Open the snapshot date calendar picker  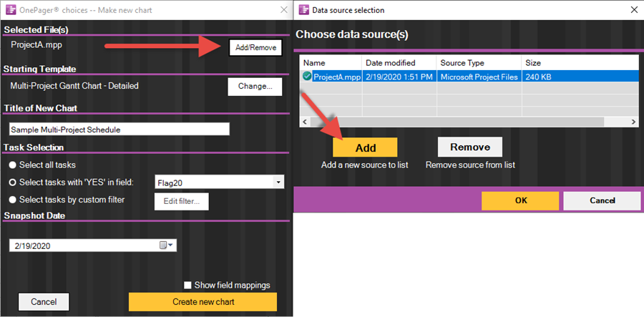pyautogui.click(x=166, y=245)
